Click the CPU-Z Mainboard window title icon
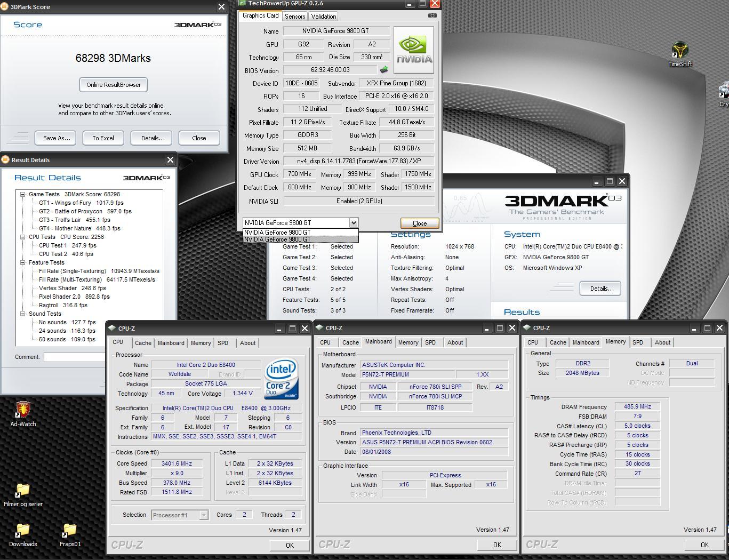The height and width of the screenshot is (560, 729). (x=319, y=328)
